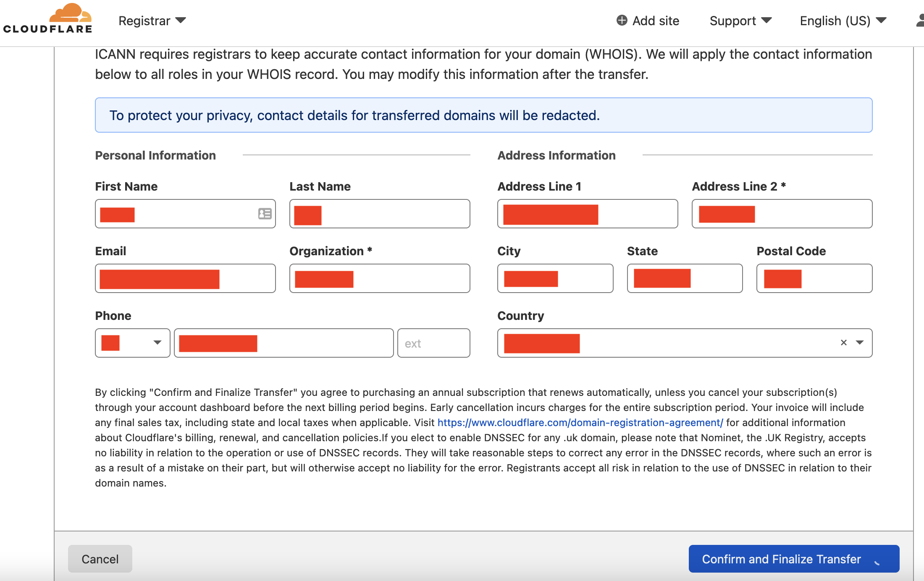Viewport: 924px width, 581px height.
Task: Click Confirm and Finalize Transfer button
Action: [x=794, y=559]
